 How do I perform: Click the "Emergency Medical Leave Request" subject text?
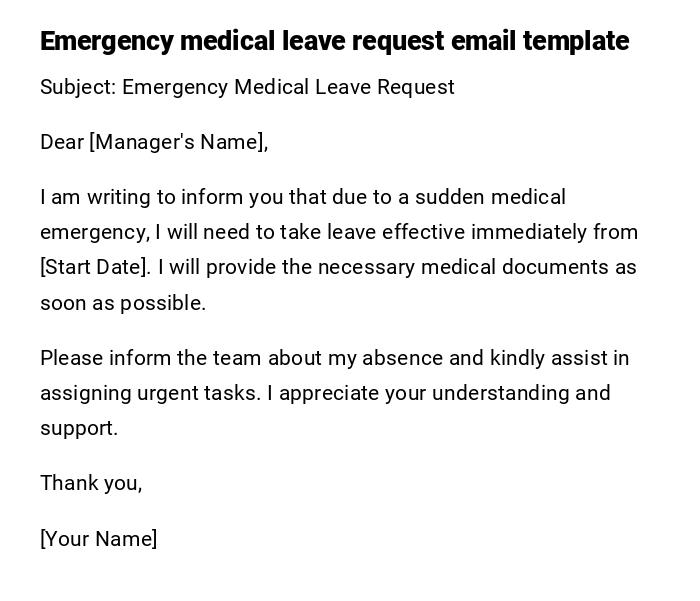288,87
